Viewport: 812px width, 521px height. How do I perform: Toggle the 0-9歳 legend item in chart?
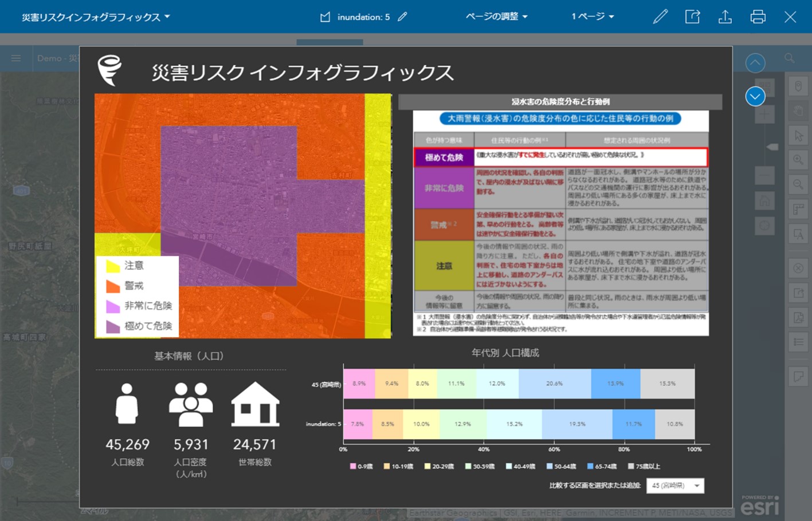pyautogui.click(x=361, y=466)
